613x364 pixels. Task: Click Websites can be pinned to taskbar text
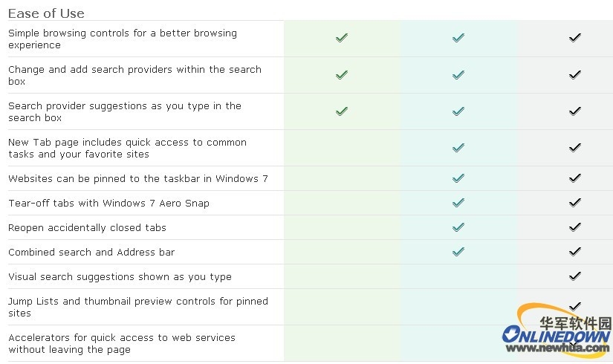[x=138, y=179]
